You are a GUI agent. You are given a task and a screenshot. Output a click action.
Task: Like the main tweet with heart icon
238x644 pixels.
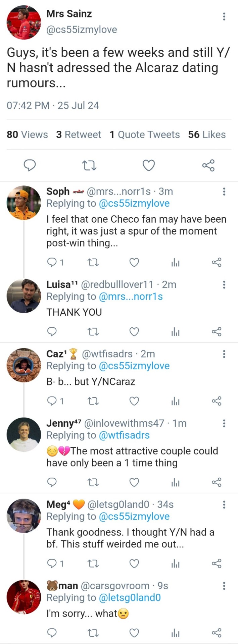(149, 165)
